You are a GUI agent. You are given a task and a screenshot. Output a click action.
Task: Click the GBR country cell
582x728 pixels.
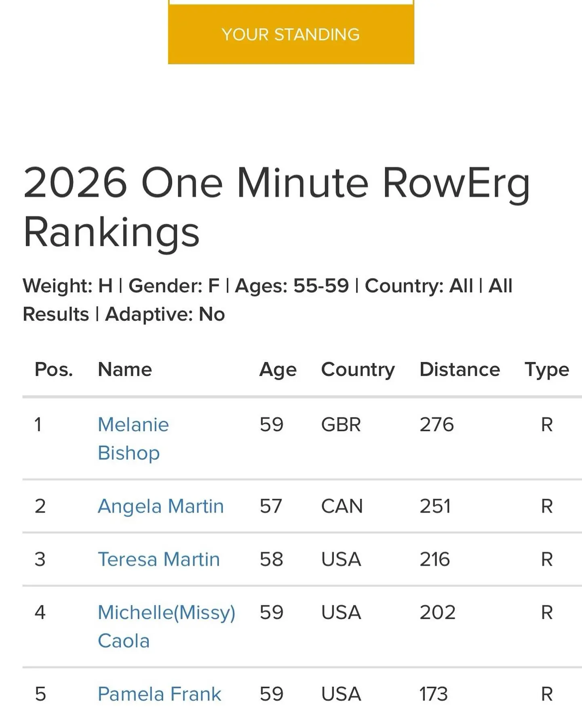[x=341, y=425]
